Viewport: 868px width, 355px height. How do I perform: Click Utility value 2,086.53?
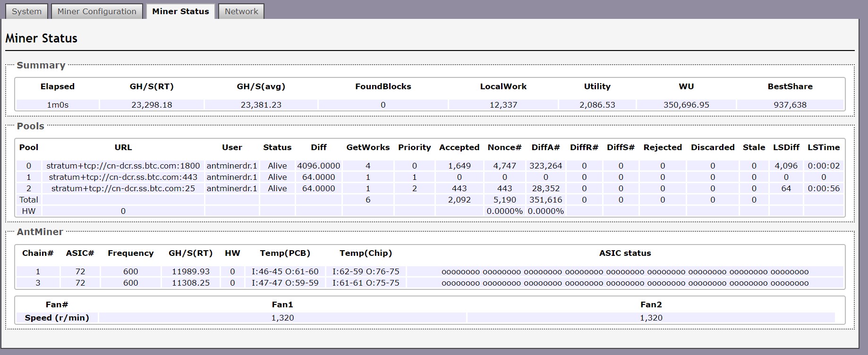[x=597, y=105]
